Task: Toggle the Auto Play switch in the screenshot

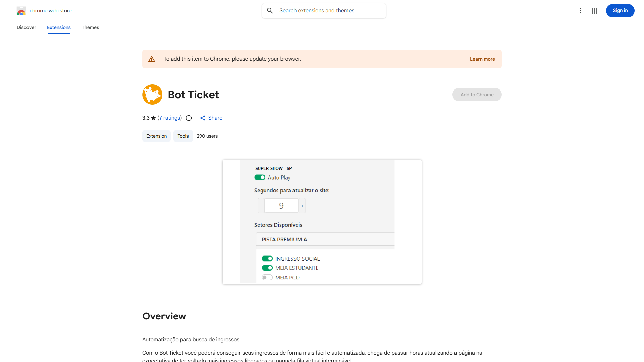Action: click(260, 177)
